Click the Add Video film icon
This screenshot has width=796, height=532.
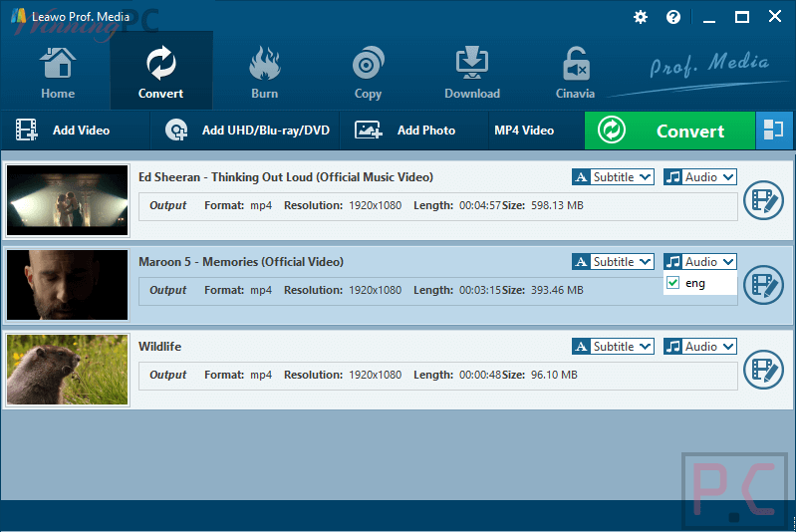point(26,130)
